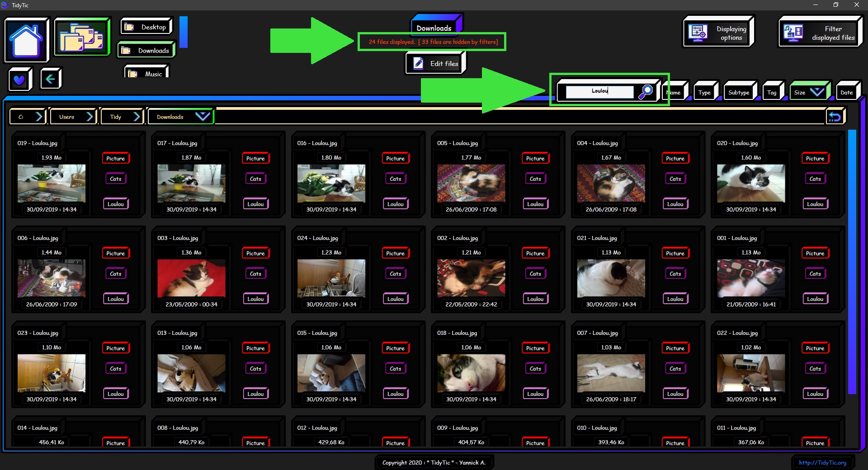Click Loulou tag on 016 - Loulou.jpg
This screenshot has height=470, width=868.
396,204
